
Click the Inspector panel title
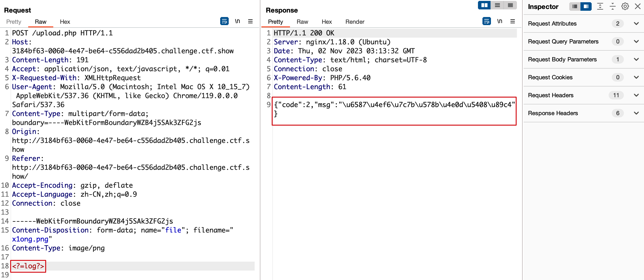543,7
